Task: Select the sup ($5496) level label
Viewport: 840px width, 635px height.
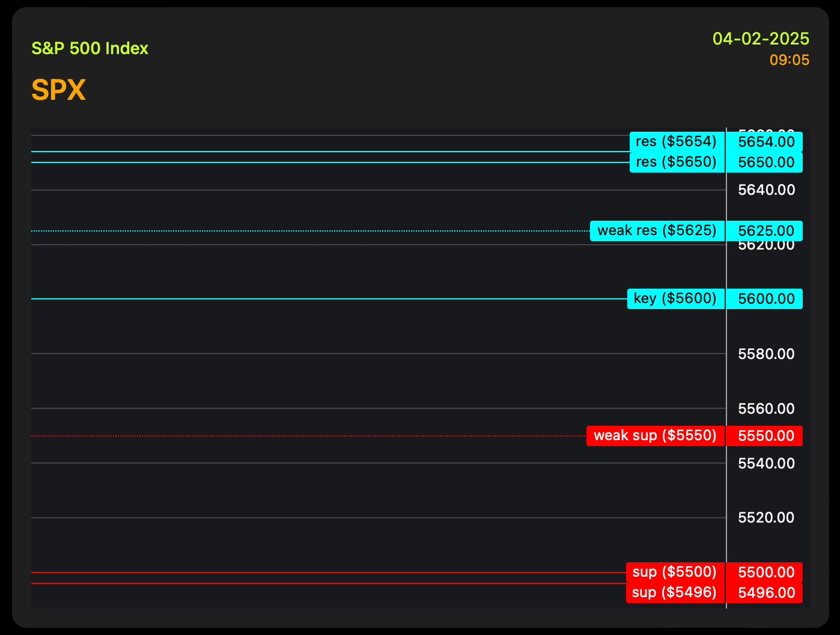Action: tap(675, 593)
